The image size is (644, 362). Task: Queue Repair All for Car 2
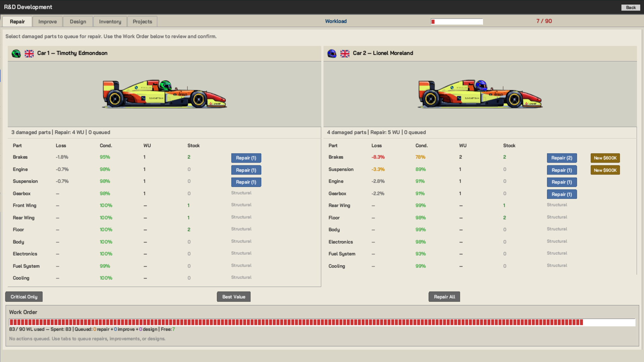[x=444, y=297]
